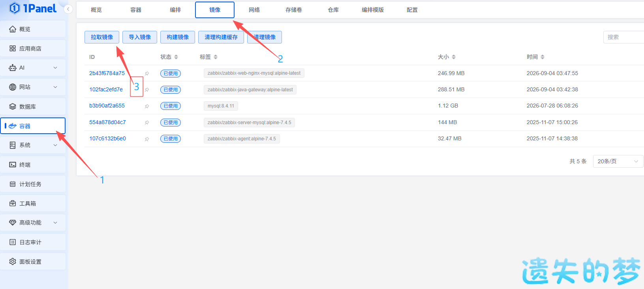Screen dimensions: 644x289
Task: Sort images by 标签 column
Action: pos(216,57)
